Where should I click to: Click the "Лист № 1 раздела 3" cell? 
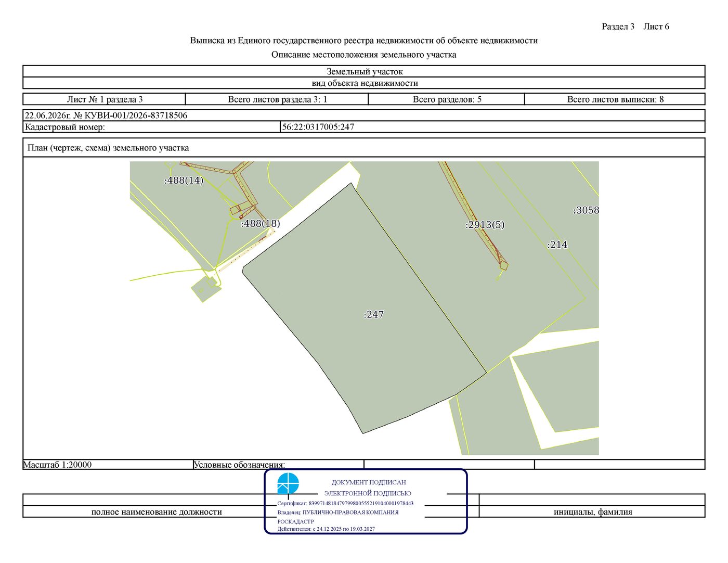click(x=105, y=99)
